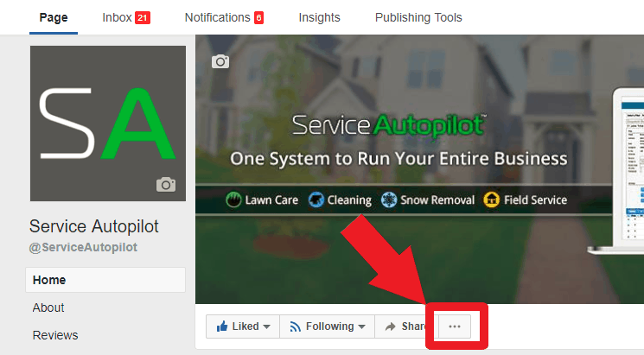
Task: Click the Notifications 6 badge
Action: (x=258, y=17)
